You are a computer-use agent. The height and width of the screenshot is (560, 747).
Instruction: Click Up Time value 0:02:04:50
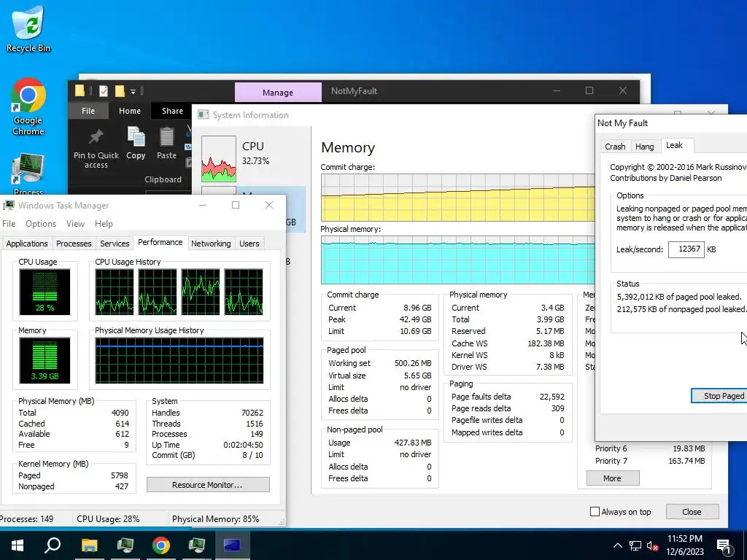point(243,445)
